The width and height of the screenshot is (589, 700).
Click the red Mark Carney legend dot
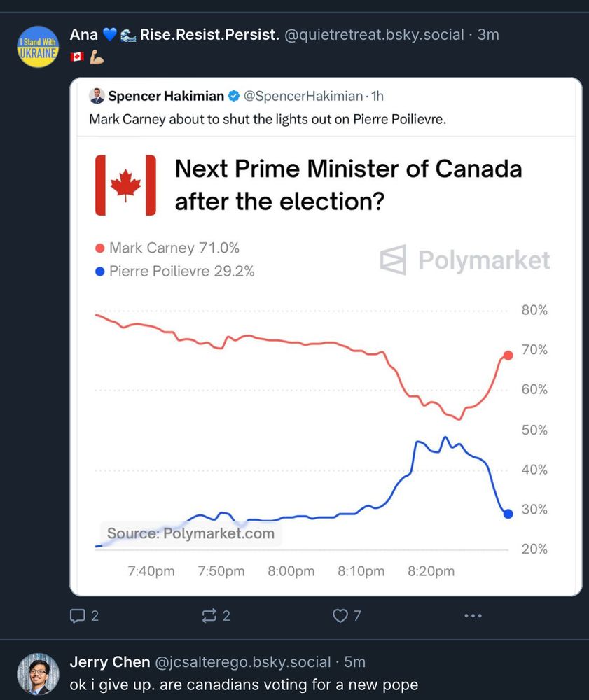[100, 248]
